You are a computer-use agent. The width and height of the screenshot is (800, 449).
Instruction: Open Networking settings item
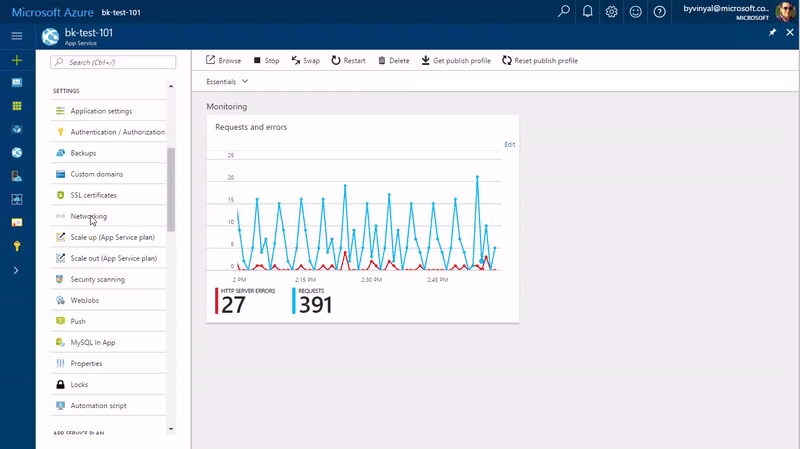pos(89,216)
